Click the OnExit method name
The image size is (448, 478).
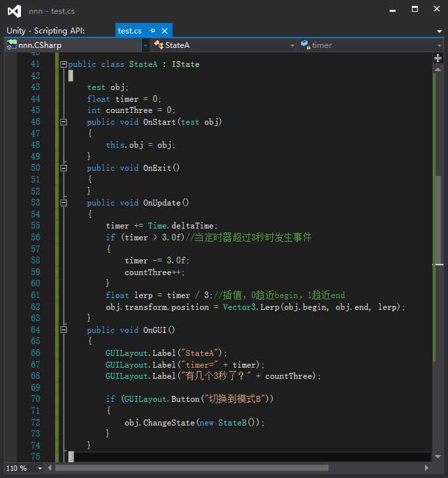[x=157, y=168]
